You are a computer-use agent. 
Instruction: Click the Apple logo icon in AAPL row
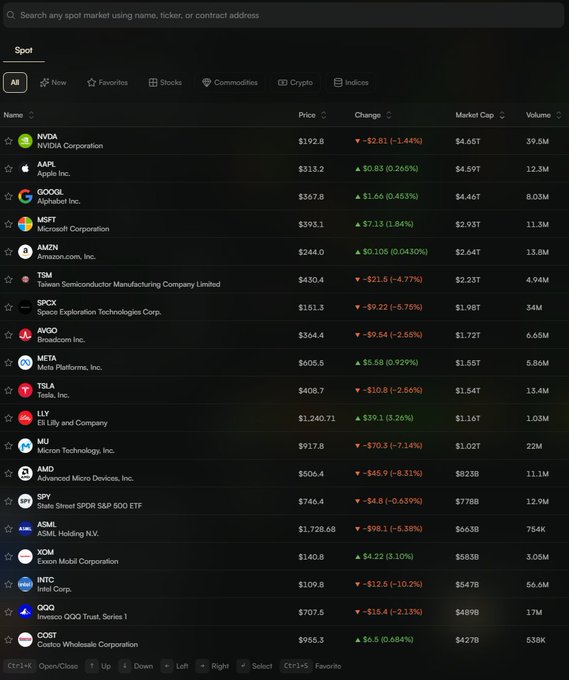(25, 169)
